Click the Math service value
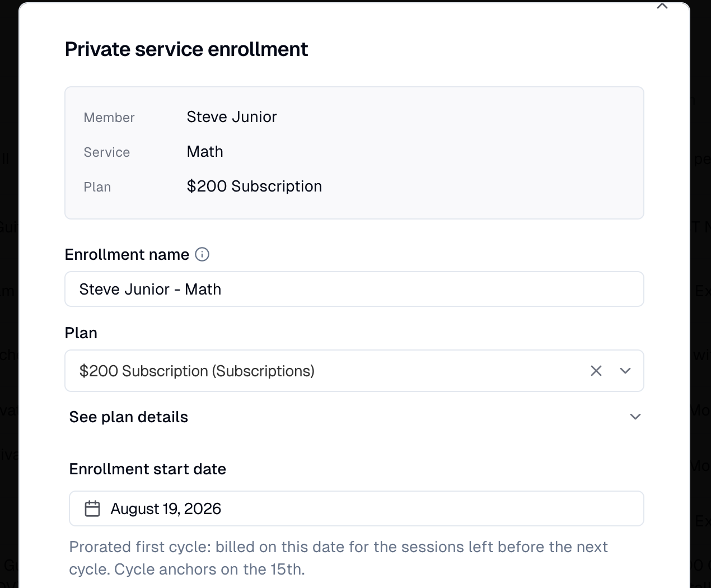This screenshot has width=711, height=588. [x=205, y=152]
